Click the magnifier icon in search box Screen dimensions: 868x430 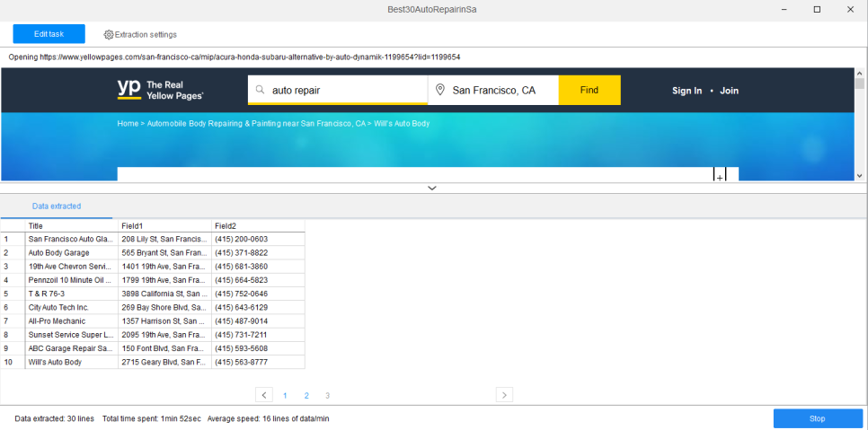[260, 90]
